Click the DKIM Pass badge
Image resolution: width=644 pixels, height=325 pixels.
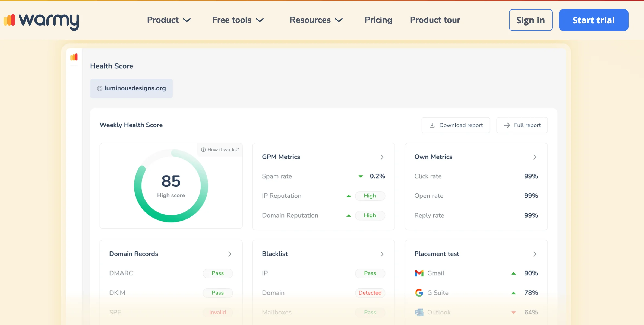click(218, 293)
